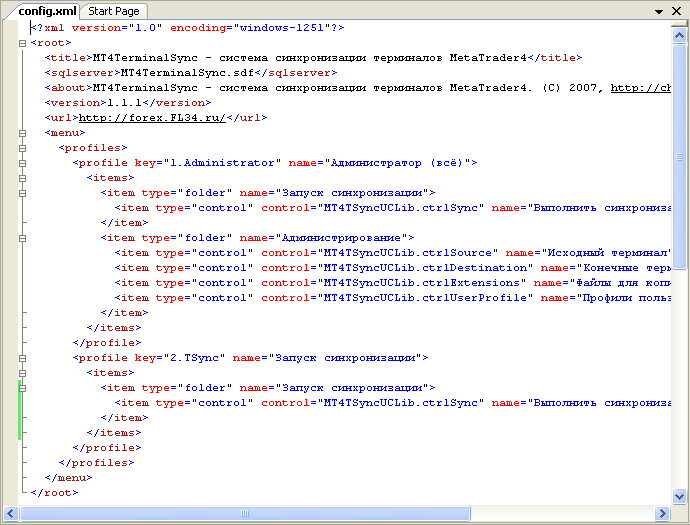Click the </version> closing tag
The image size is (690, 525).
click(176, 103)
